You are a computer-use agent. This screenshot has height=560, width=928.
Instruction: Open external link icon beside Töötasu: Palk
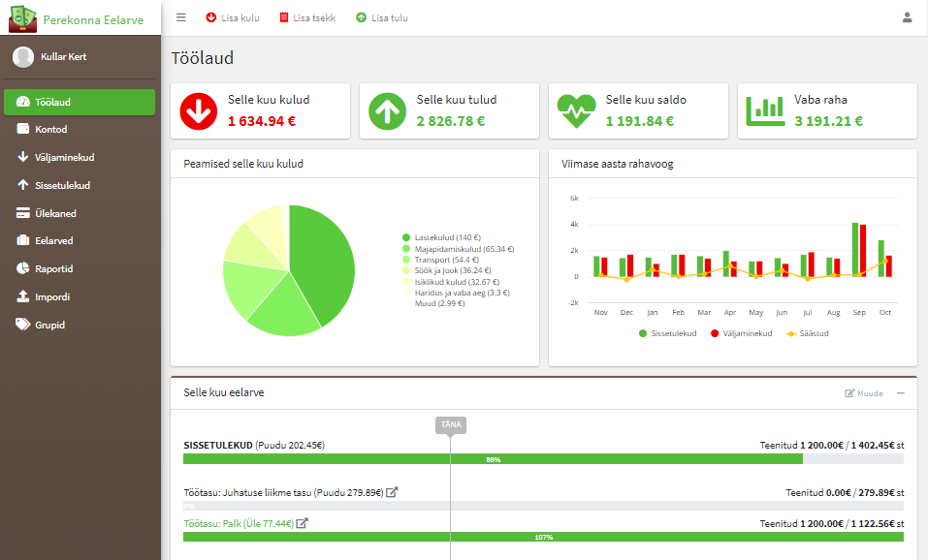coord(302,523)
